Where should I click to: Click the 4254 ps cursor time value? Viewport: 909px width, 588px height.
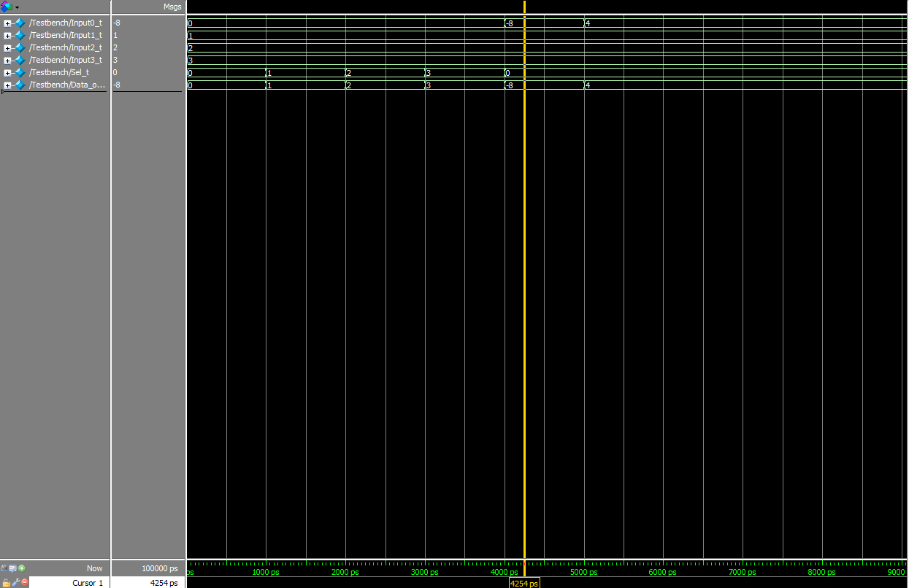point(164,583)
